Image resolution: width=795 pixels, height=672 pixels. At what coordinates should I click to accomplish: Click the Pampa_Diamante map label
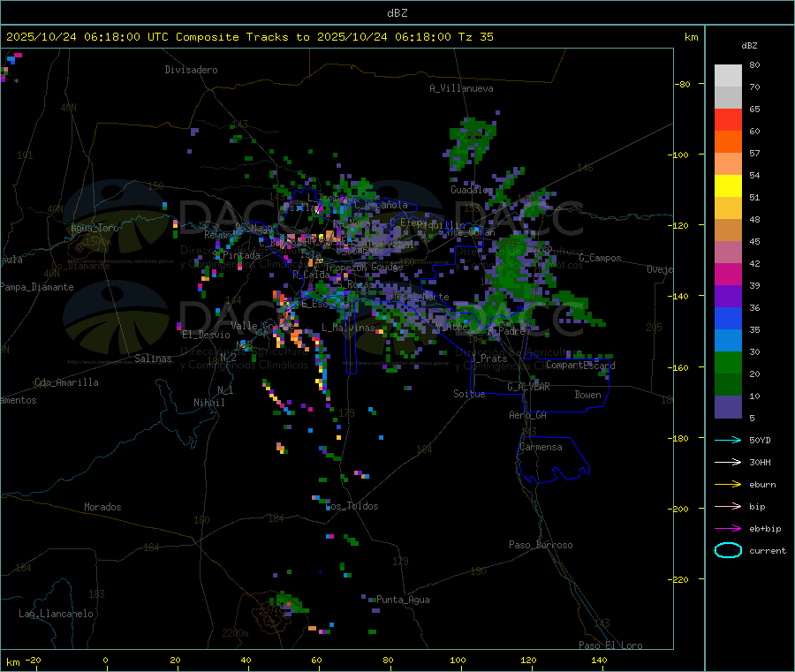tap(36, 287)
